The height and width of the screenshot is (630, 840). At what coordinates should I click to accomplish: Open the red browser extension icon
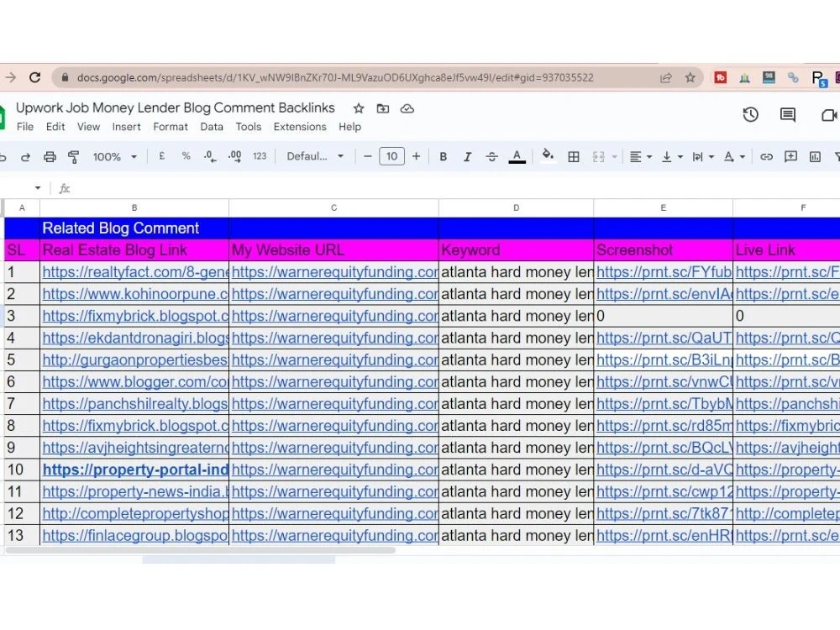pos(721,77)
